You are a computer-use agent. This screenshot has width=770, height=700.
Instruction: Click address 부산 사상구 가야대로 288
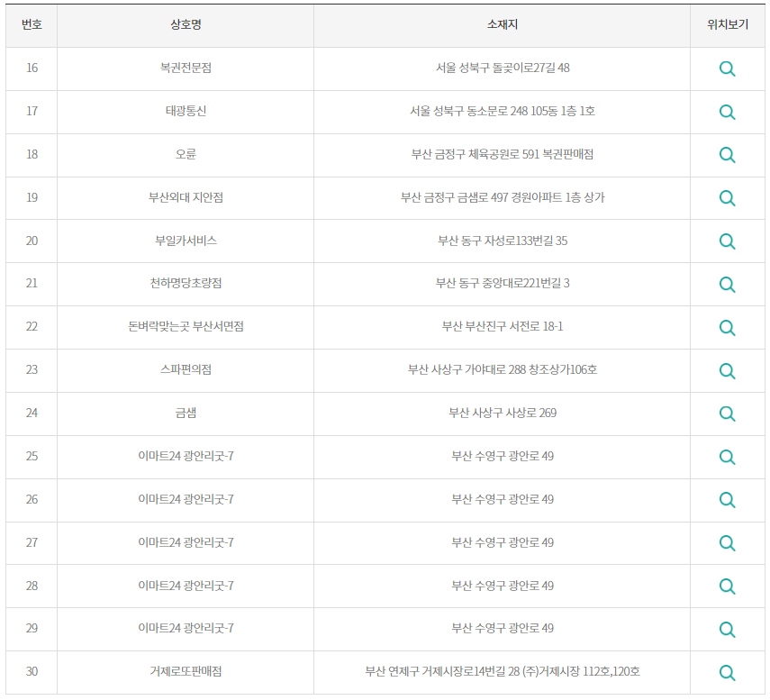click(503, 370)
